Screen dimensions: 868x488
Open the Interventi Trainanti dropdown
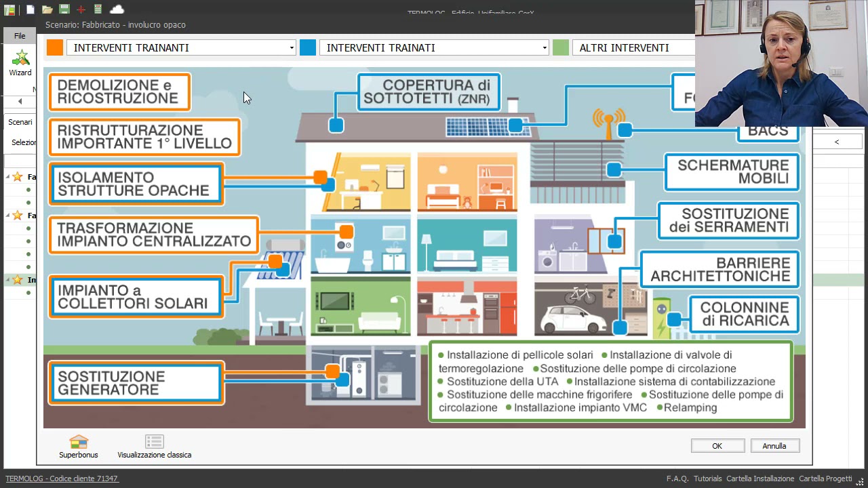coord(181,47)
